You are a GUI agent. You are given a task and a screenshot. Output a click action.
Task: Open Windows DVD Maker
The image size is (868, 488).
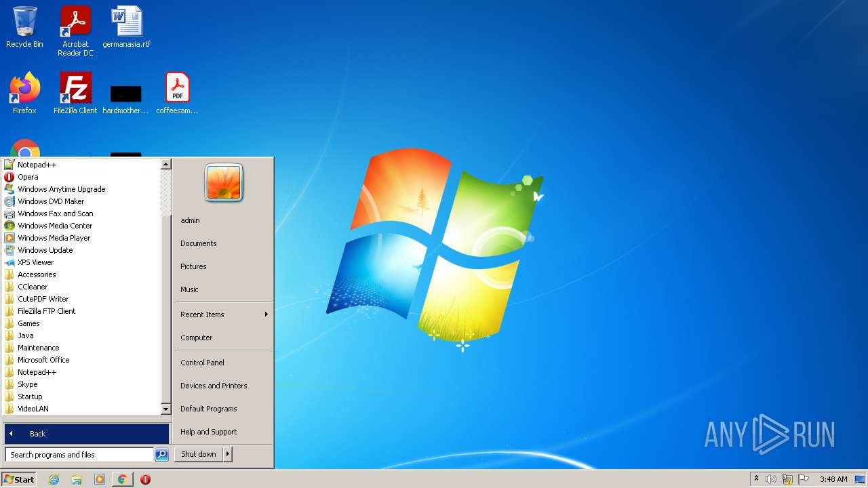click(x=81, y=201)
